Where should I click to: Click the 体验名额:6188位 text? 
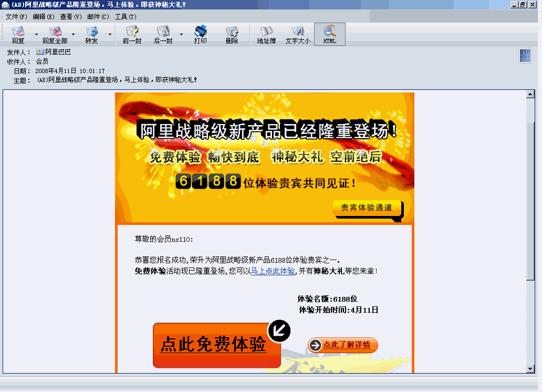(x=327, y=299)
